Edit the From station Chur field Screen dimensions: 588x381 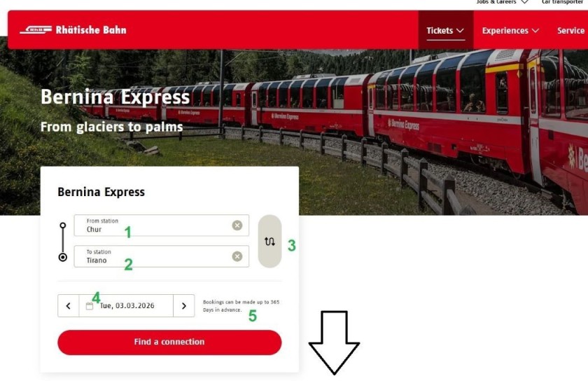[x=161, y=226]
